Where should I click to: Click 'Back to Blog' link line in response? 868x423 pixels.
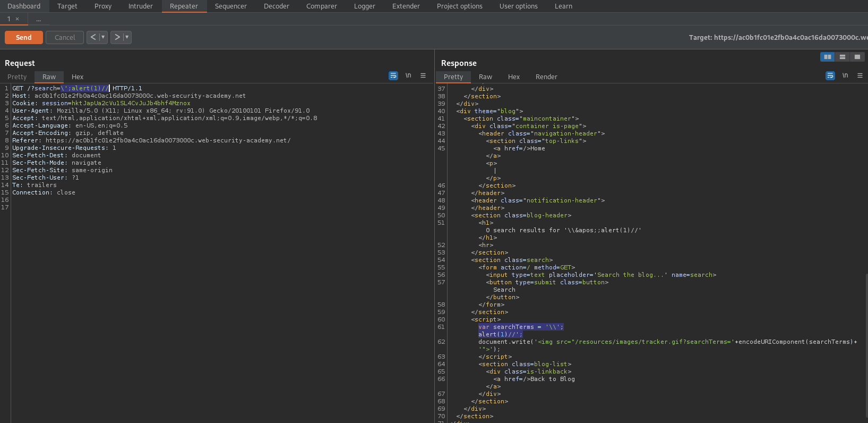click(x=534, y=379)
